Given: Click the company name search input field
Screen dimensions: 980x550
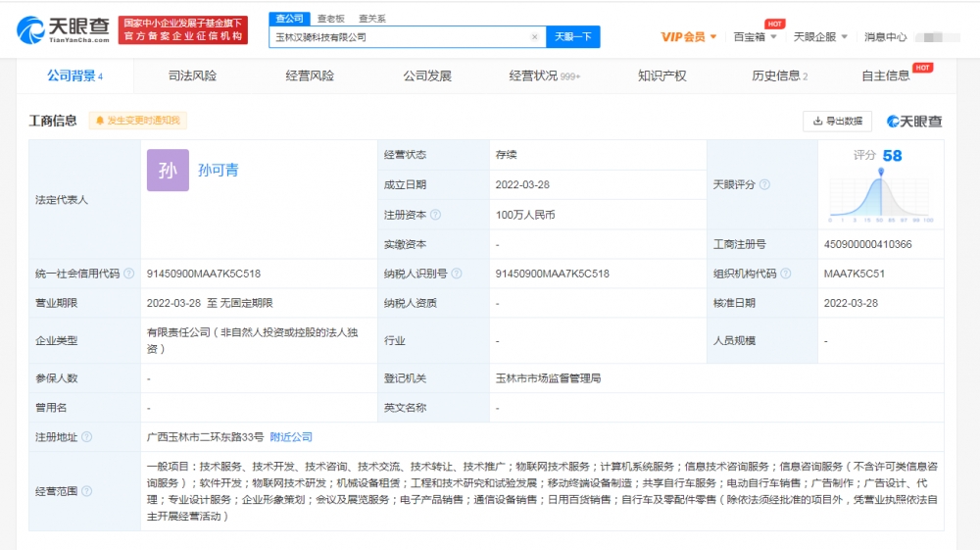Looking at the screenshot, I should click(400, 37).
